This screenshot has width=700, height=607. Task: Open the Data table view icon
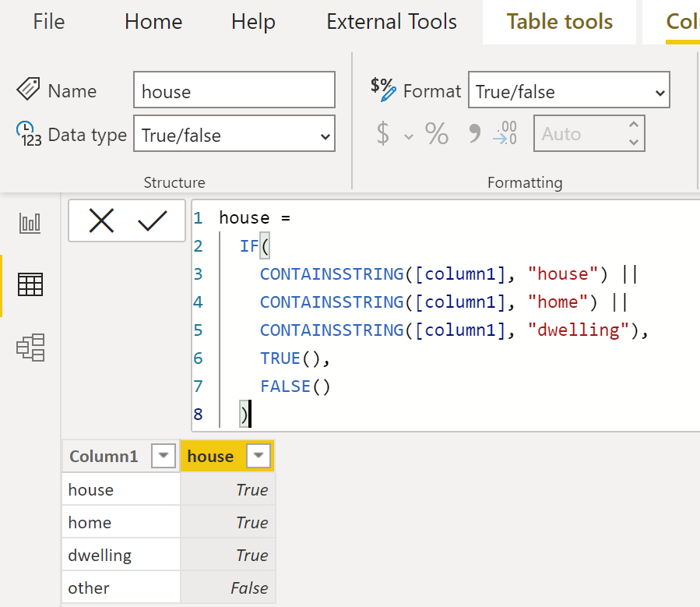(30, 284)
